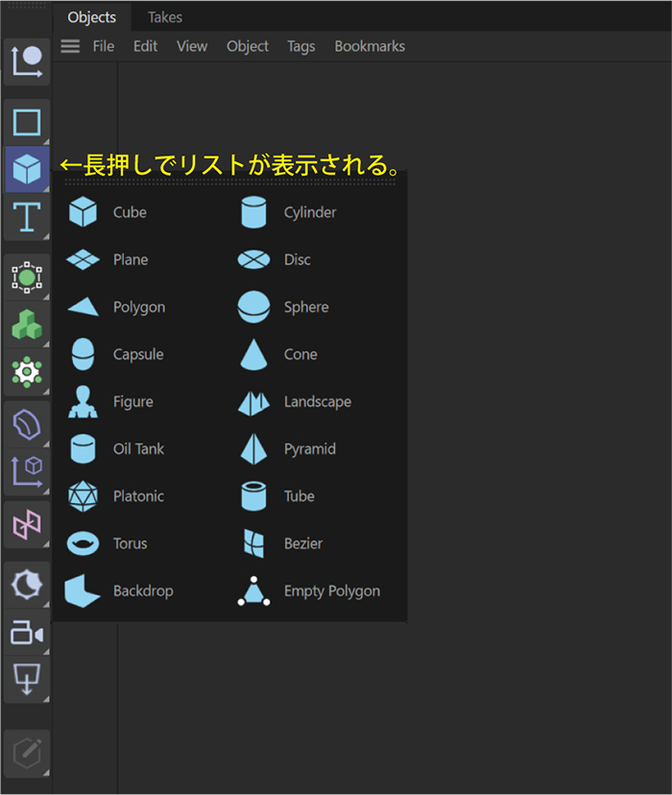Open the View menu
This screenshot has height=795, width=672.
192,46
